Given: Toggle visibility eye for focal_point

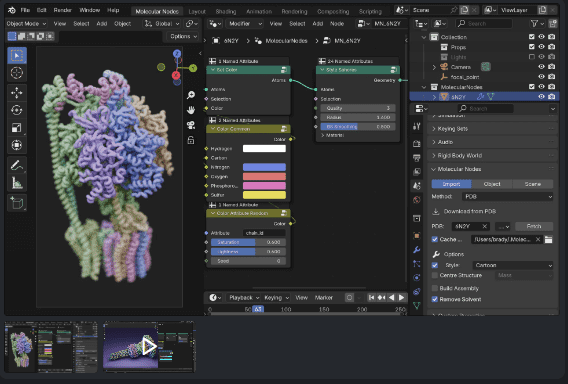Looking at the screenshot, I should tap(541, 77).
